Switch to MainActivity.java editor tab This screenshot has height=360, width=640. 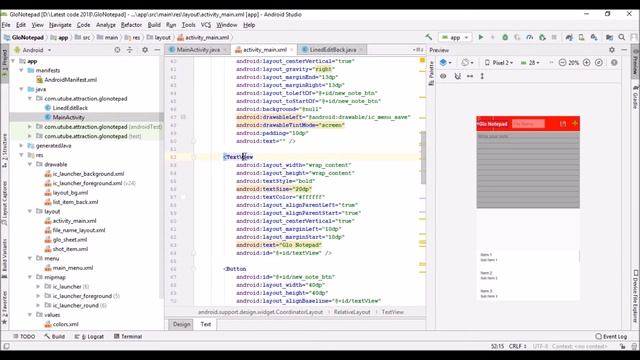(198, 50)
